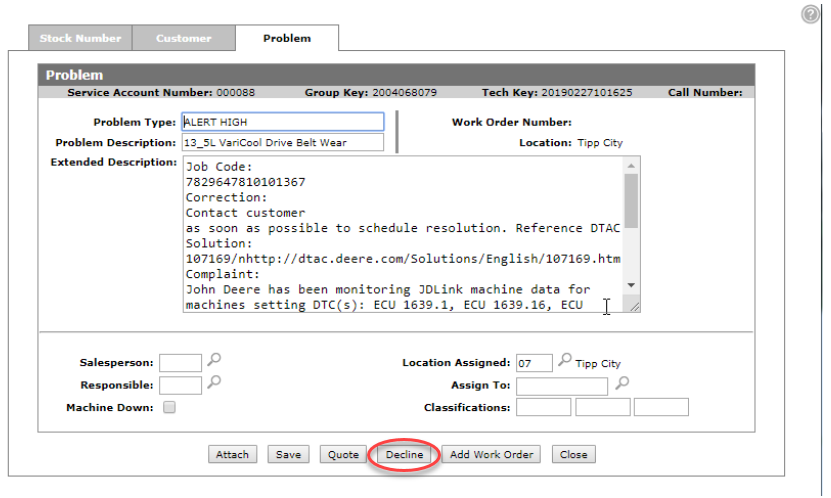Click Assign To search magnifier
This screenshot has height=498, width=831.
(x=622, y=384)
